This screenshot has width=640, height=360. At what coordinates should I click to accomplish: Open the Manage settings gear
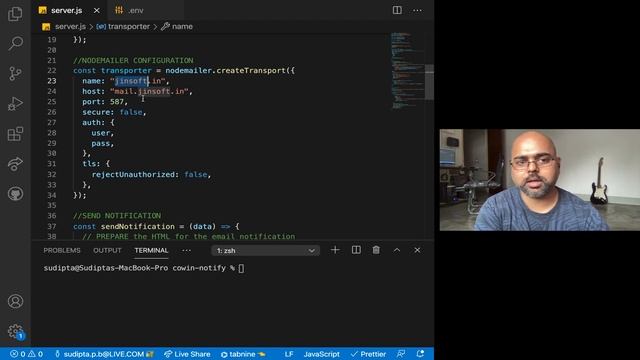[15, 331]
